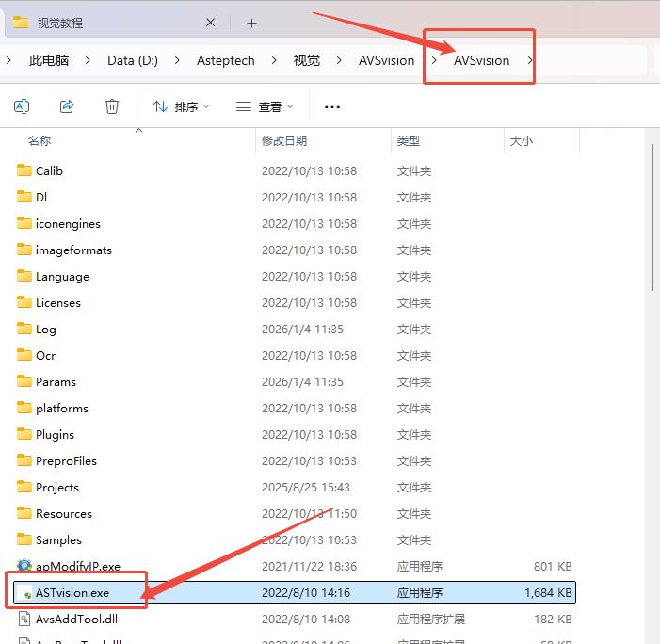
Task: Expand the chevron after Data (D:) breadcrumb
Action: pyautogui.click(x=179, y=60)
